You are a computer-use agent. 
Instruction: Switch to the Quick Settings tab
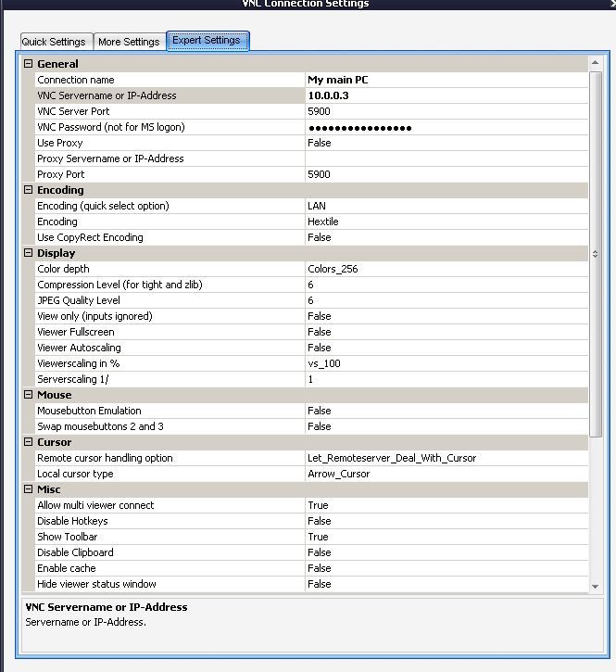click(x=57, y=42)
